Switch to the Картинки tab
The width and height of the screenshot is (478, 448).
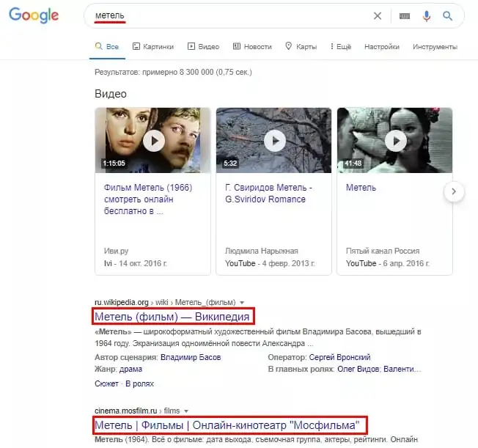[153, 47]
